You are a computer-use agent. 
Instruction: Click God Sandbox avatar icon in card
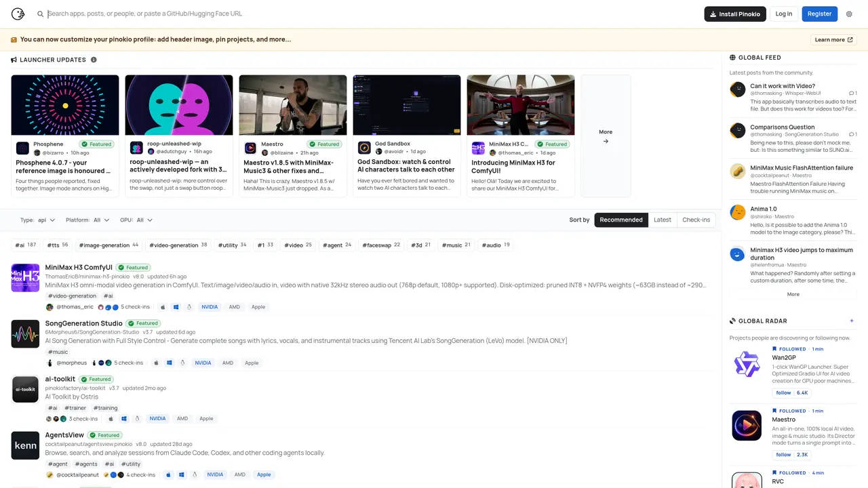pyautogui.click(x=364, y=148)
